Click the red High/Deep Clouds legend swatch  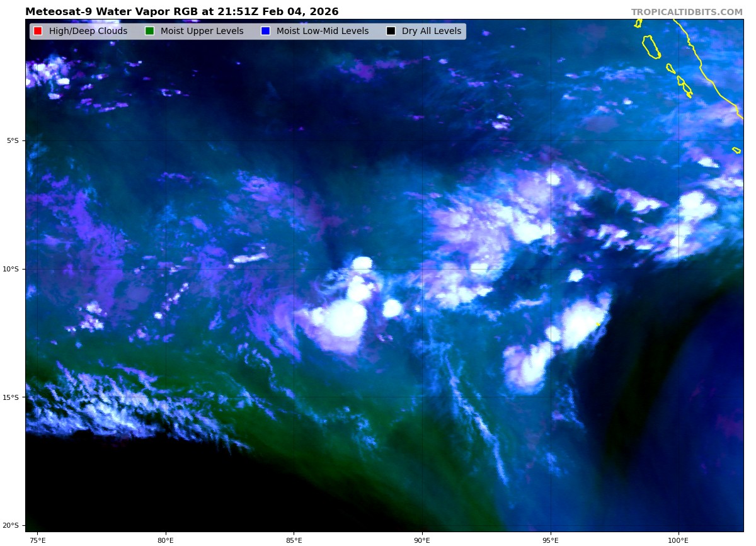pos(38,31)
